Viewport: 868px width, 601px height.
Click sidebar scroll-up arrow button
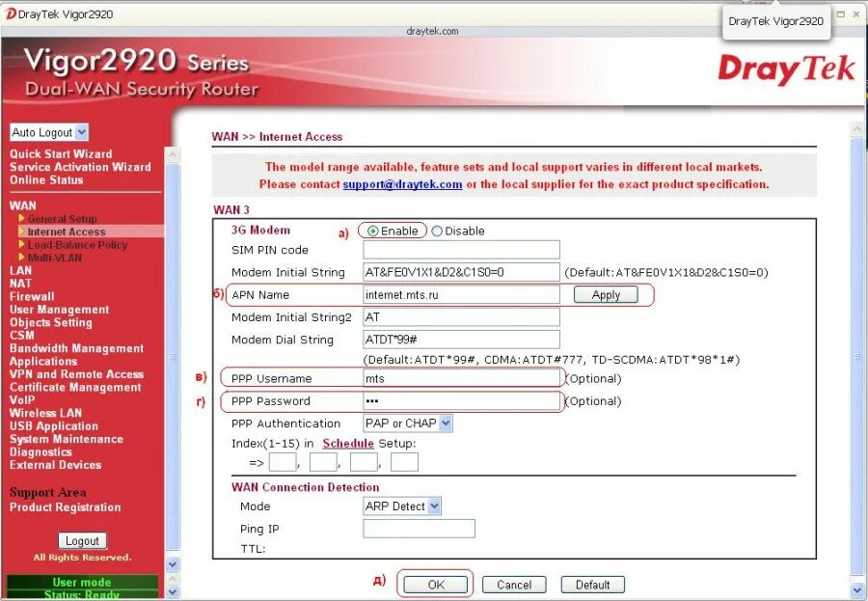[173, 154]
